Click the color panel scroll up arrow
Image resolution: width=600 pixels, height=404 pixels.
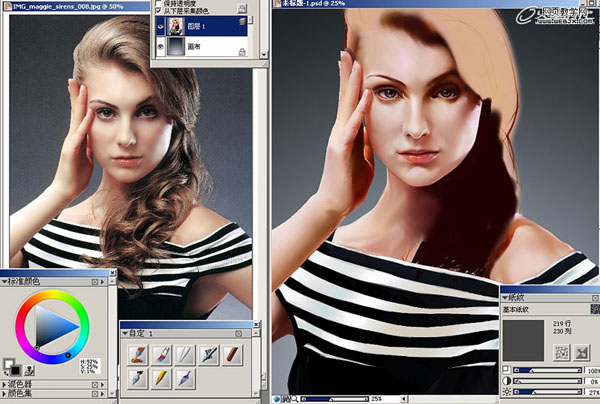112,280
